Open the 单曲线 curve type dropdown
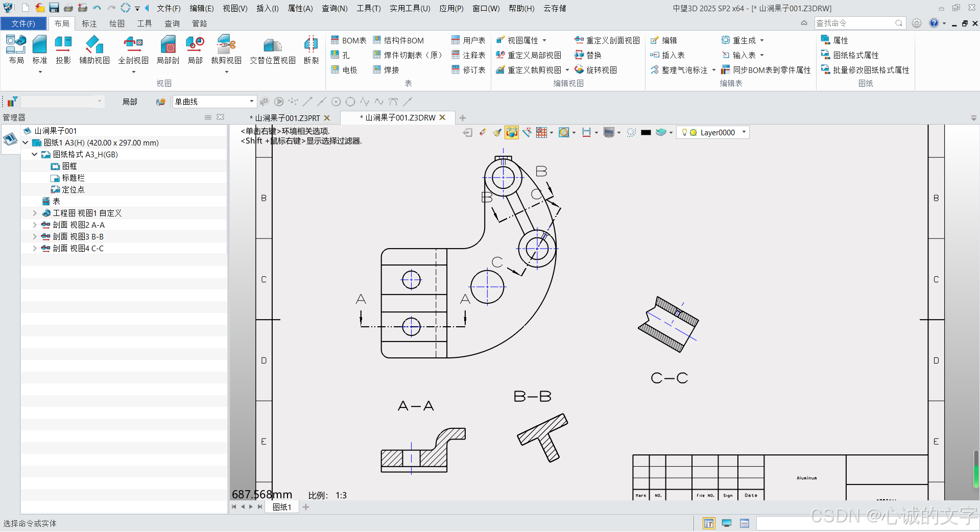Image resolution: width=980 pixels, height=532 pixels. click(251, 101)
